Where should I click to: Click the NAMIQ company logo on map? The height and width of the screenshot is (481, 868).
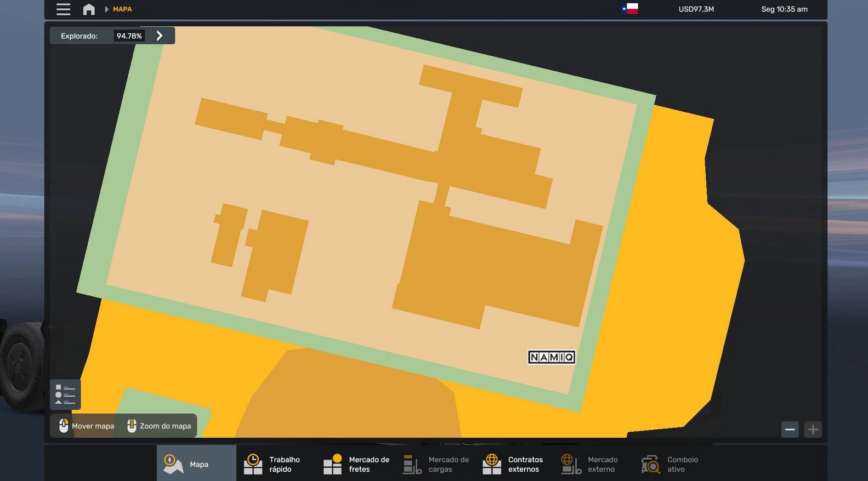[x=552, y=357]
